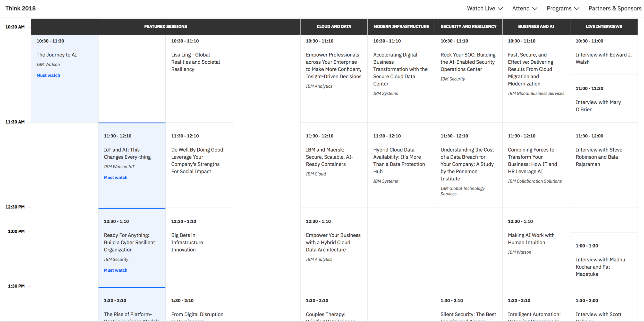Image resolution: width=644 pixels, height=322 pixels.
Task: Open Lisa Ling Global Realities session
Action: (x=196, y=62)
